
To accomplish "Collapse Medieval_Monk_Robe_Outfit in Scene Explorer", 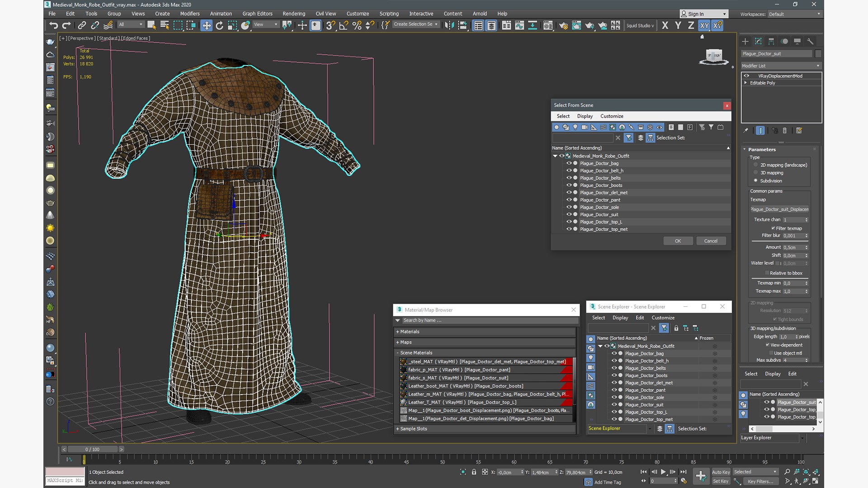I will (600, 346).
